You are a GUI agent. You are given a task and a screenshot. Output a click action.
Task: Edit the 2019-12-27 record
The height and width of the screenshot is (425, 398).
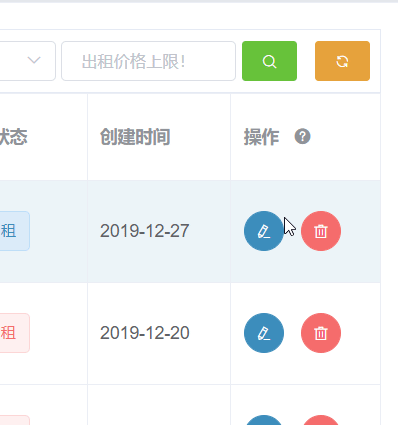point(264,231)
